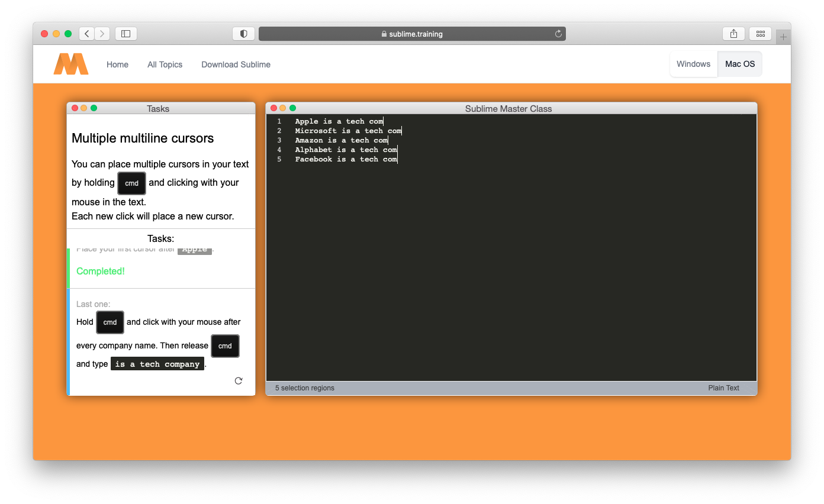The width and height of the screenshot is (824, 504).
Task: Select the Mac OS option
Action: (740, 63)
